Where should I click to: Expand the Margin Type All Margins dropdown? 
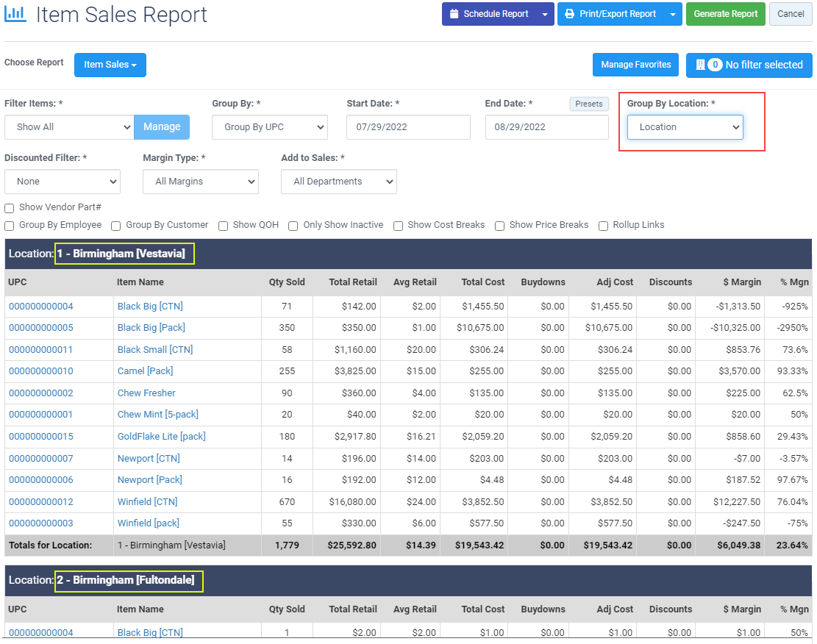201,182
